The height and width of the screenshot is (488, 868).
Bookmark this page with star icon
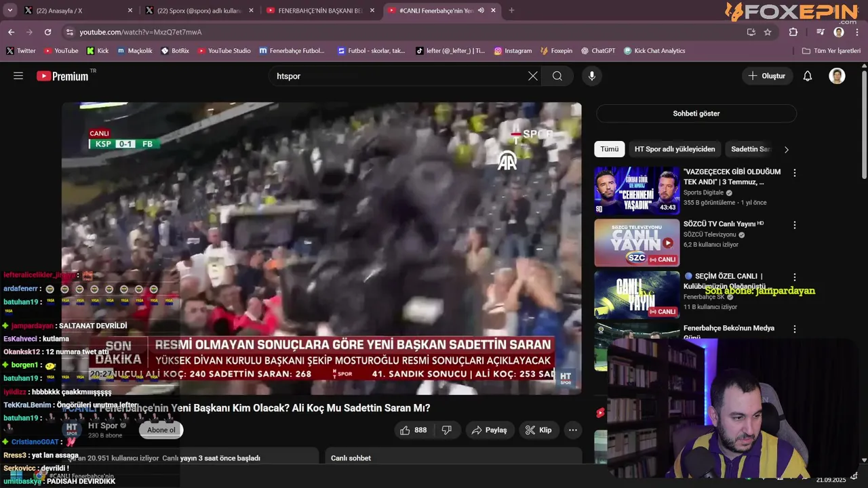coord(768,32)
